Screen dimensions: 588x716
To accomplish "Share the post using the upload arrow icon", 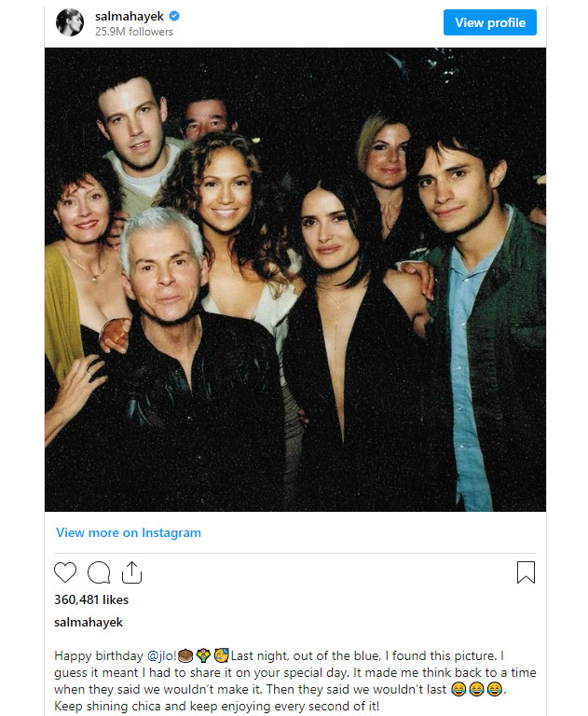I will (132, 572).
